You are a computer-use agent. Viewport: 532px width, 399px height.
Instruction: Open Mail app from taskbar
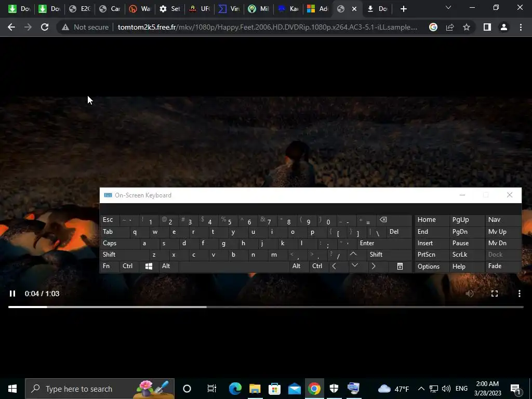(x=295, y=389)
